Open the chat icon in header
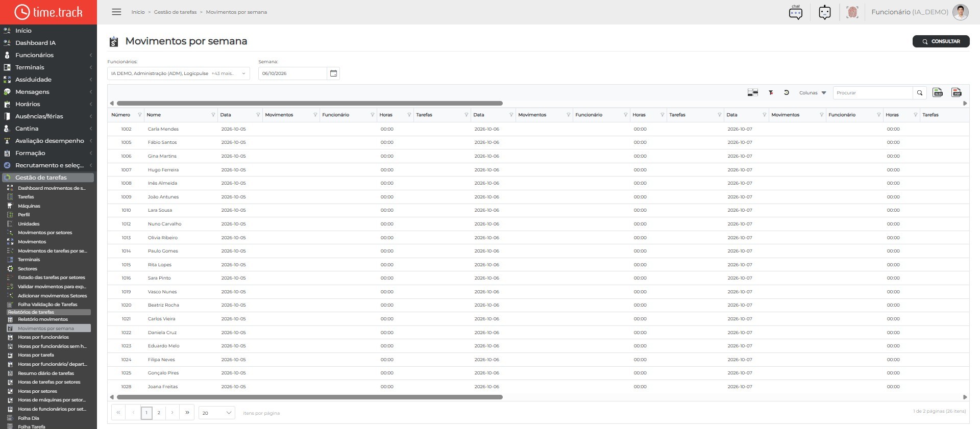 795,12
